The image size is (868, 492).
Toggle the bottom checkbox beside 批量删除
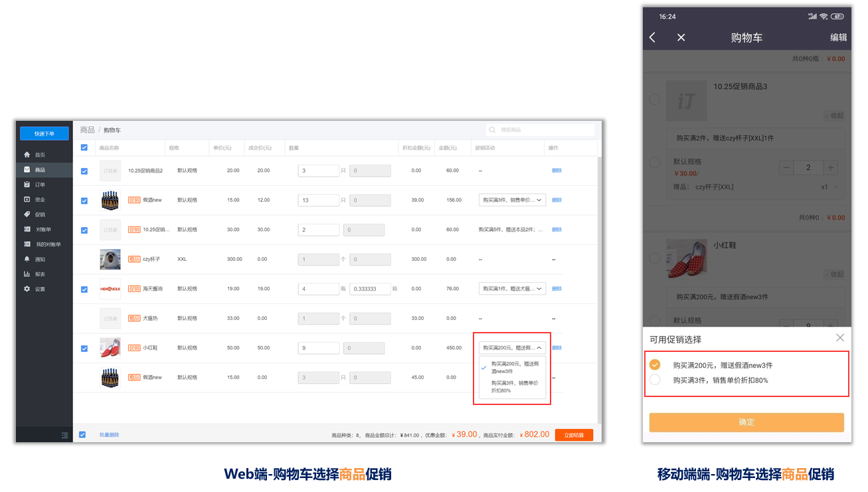point(82,435)
